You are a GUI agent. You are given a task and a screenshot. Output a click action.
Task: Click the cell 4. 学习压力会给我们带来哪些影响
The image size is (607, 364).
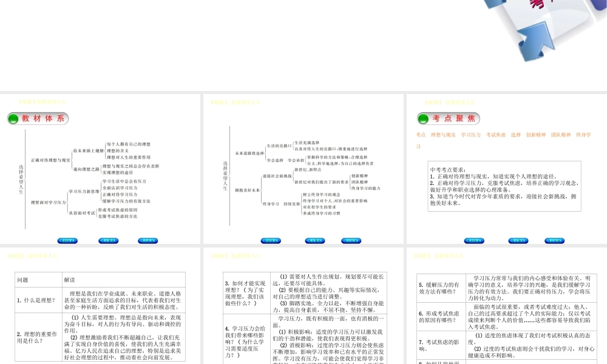pos(246,340)
